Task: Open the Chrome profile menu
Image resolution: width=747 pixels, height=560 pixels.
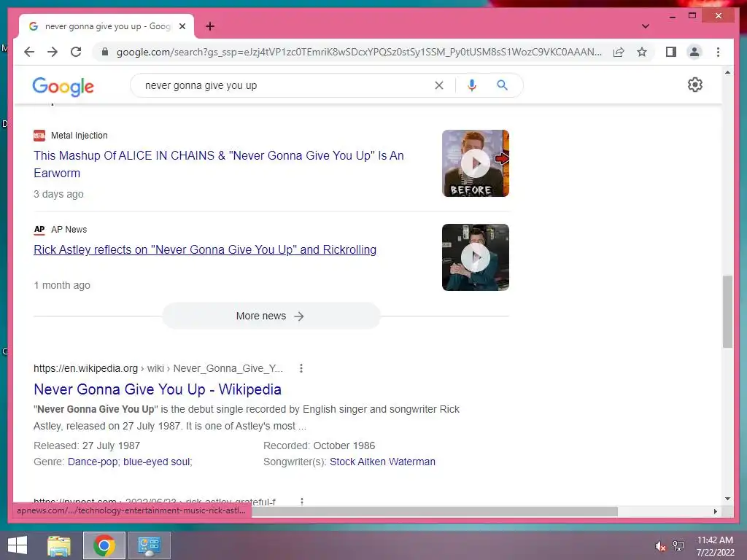Action: 694,52
